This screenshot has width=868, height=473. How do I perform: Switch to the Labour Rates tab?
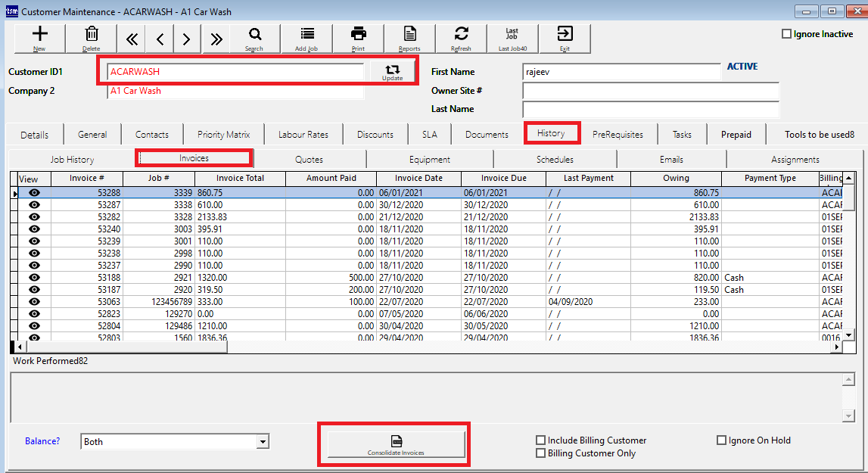[303, 135]
